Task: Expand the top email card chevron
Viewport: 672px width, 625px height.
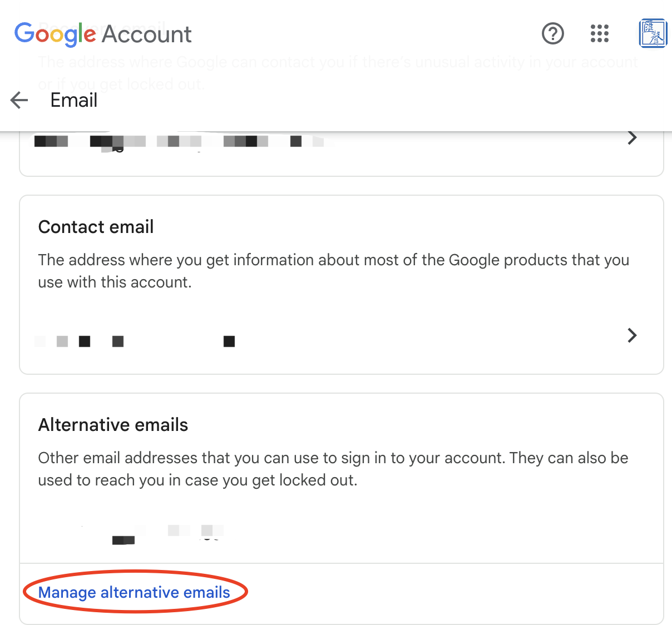Action: pos(632,138)
